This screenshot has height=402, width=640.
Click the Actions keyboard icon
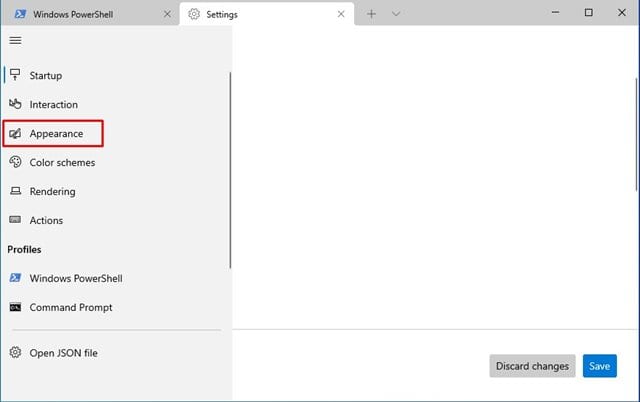[15, 220]
